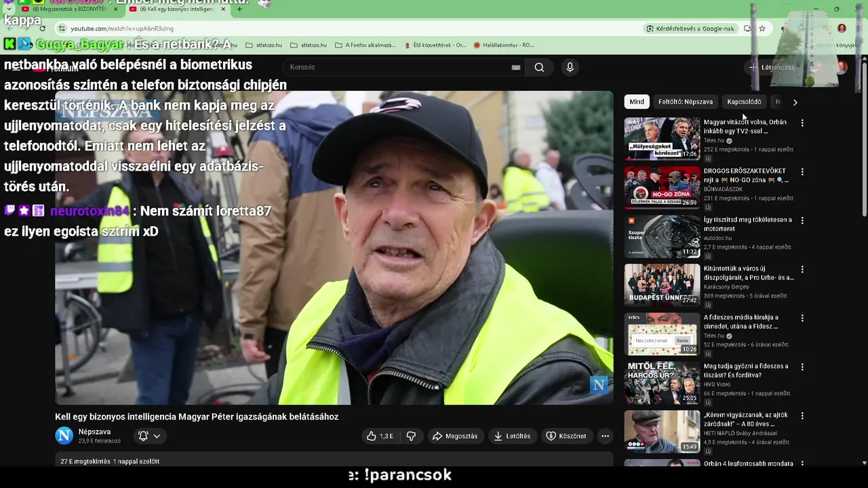Image resolution: width=868 pixels, height=488 pixels.
Task: Click the Létrehozás create button
Action: [x=771, y=67]
